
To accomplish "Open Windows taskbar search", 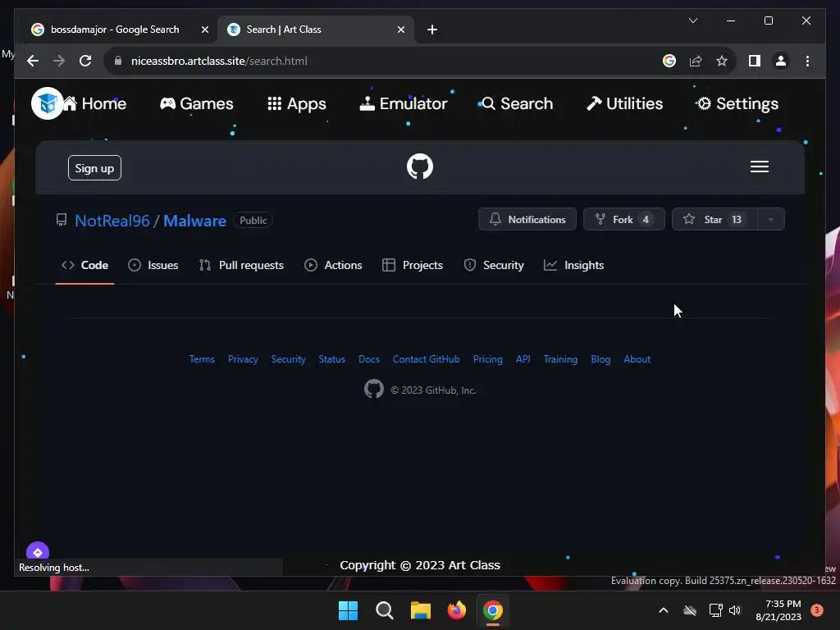I will pyautogui.click(x=385, y=610).
